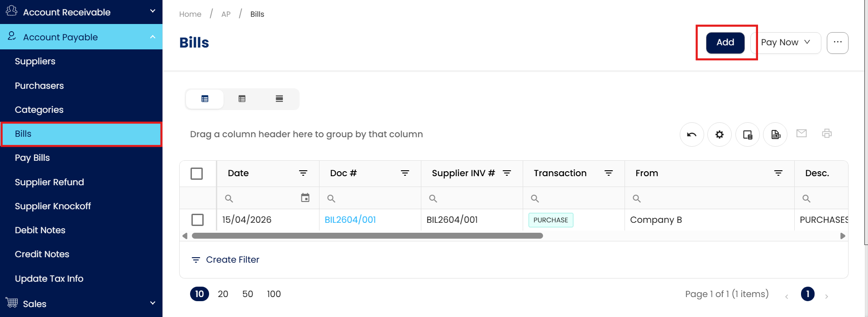Switch to the banded-row view icon
Viewport: 868px width, 317px height.
pos(279,99)
